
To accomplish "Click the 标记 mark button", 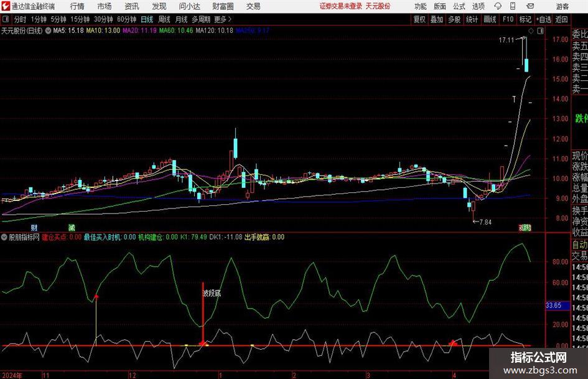I will [525, 19].
